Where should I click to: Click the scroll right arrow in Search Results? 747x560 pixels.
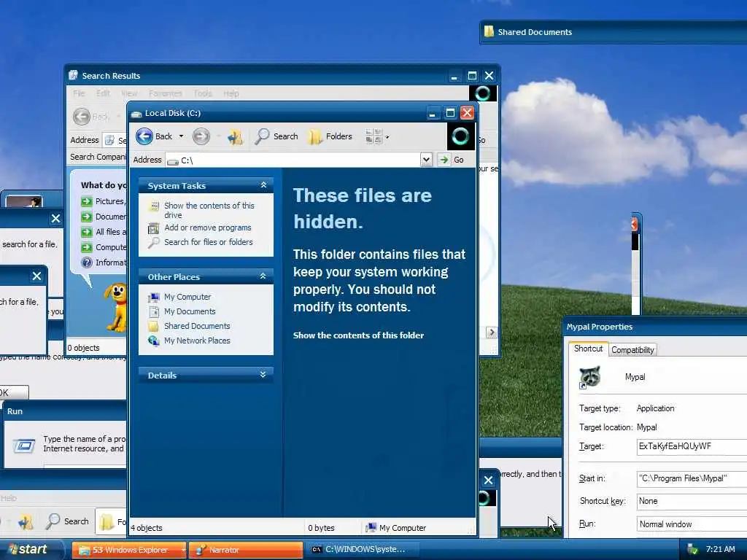491,332
